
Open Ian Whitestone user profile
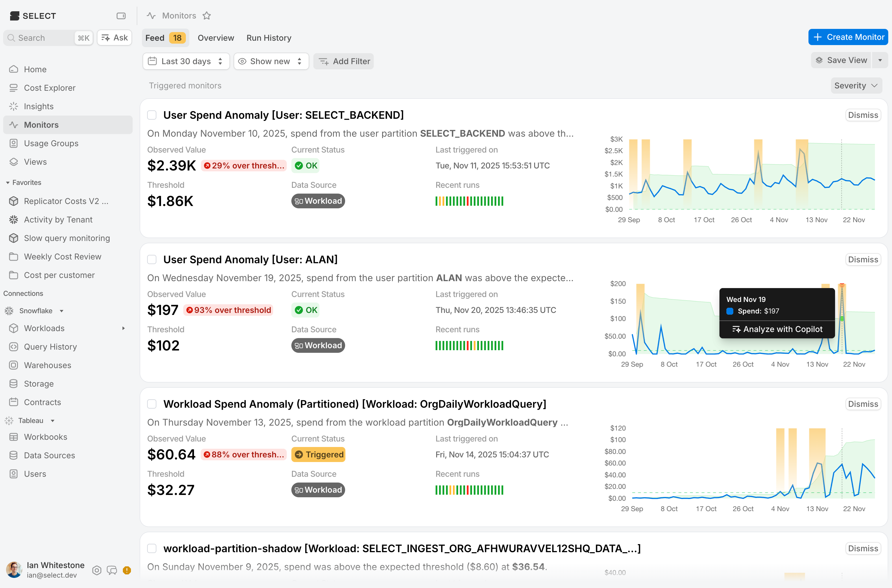[45, 570]
